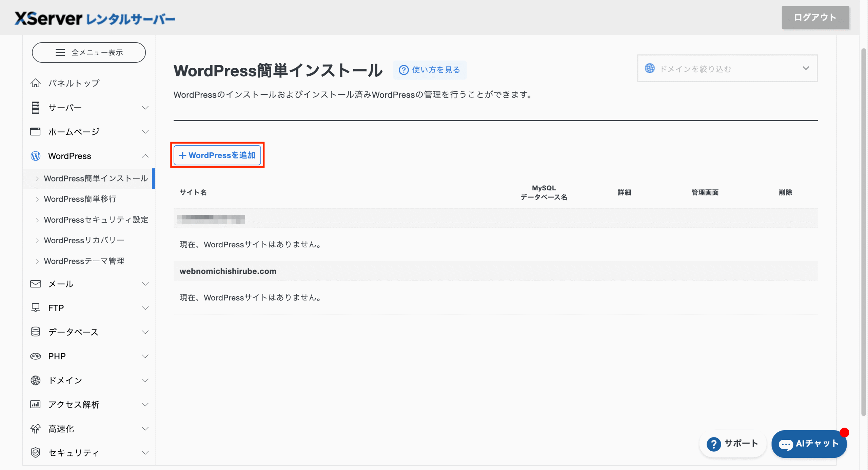Click the database cylinder icon

pyautogui.click(x=36, y=332)
